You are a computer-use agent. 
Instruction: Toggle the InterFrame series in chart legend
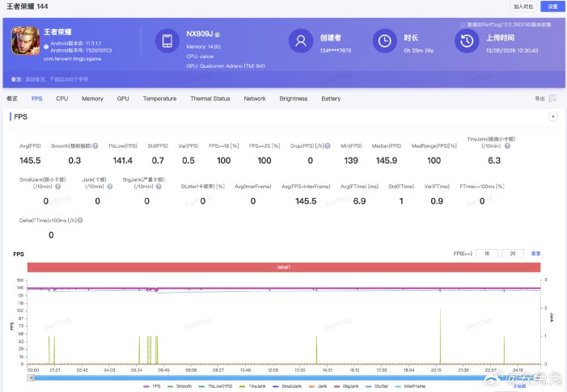[410, 386]
